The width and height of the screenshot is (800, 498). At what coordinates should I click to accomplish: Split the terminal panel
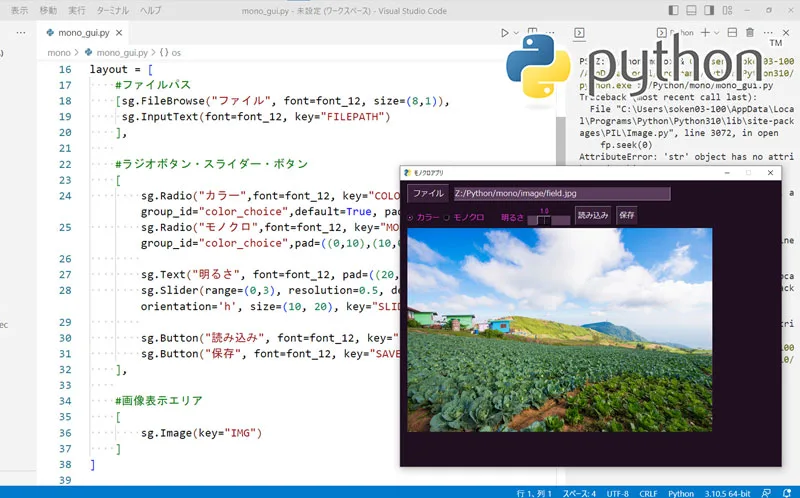pyautogui.click(x=732, y=33)
